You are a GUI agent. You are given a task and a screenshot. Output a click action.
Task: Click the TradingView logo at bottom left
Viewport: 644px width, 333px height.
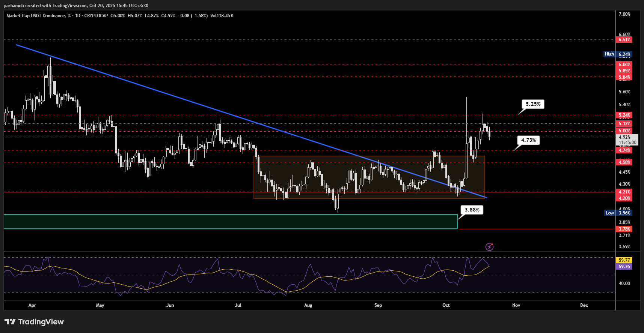(34, 322)
